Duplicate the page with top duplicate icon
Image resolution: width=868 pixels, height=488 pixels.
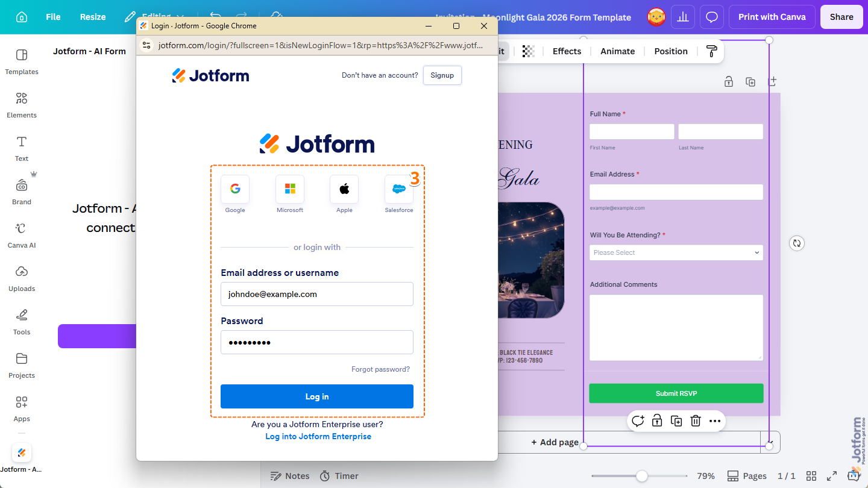tap(750, 81)
